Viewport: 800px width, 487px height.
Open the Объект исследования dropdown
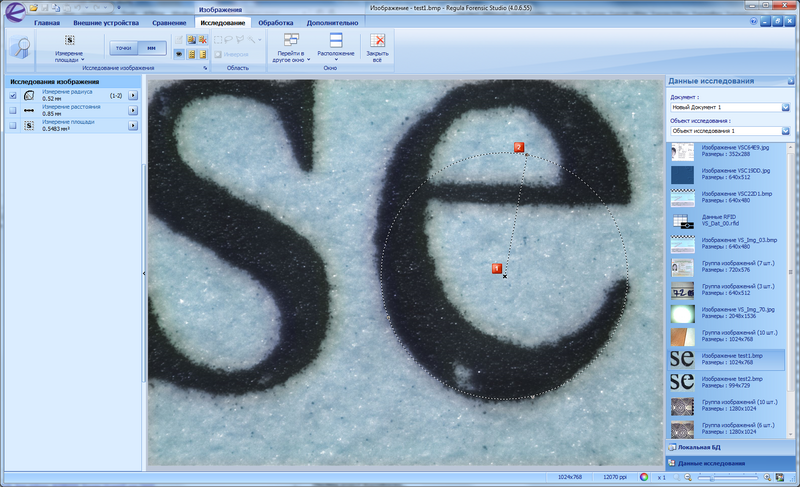[785, 131]
